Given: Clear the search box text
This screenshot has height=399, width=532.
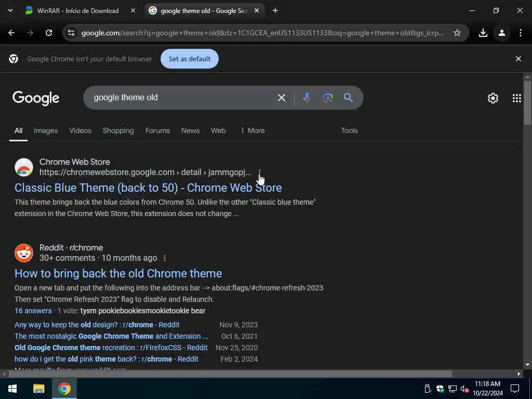Looking at the screenshot, I should 282,98.
